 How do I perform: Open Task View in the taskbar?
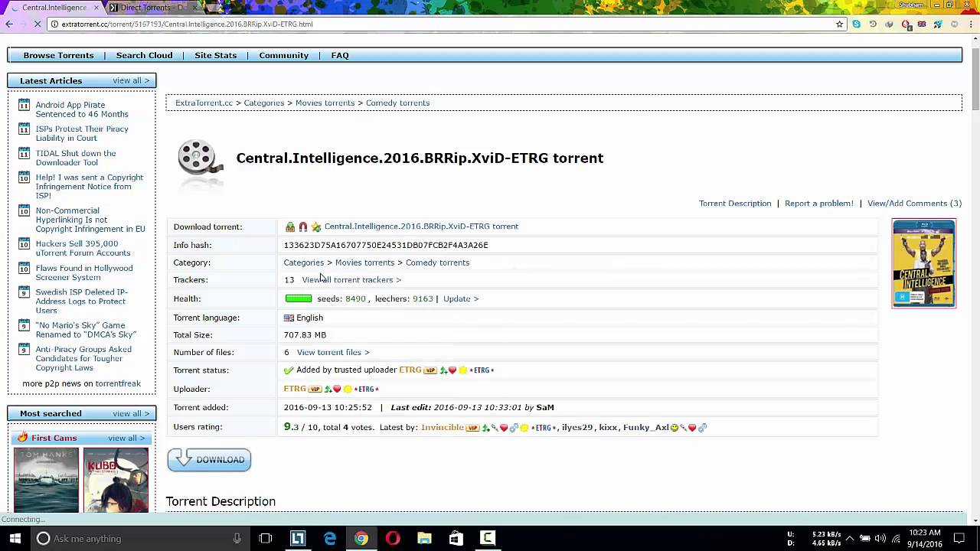[266, 538]
